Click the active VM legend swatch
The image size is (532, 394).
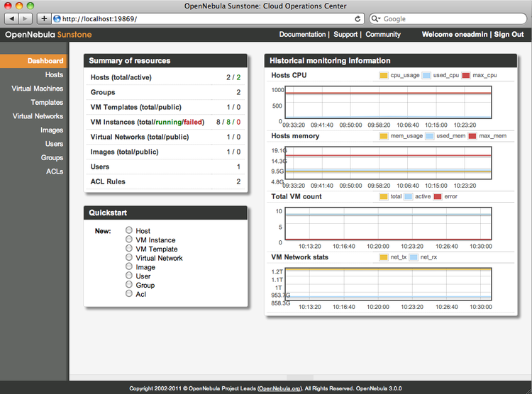pyautogui.click(x=409, y=197)
